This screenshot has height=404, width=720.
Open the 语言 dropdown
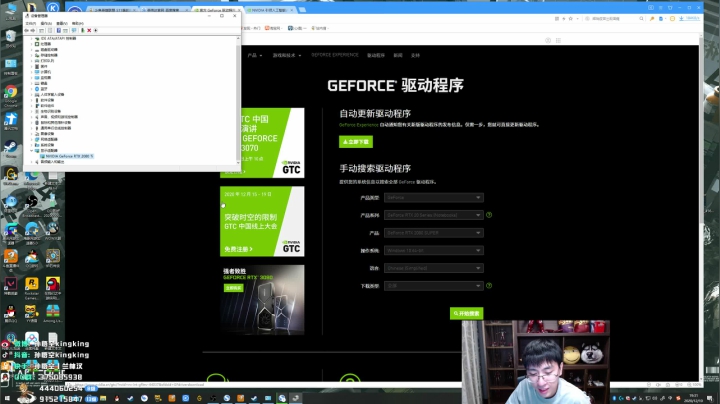point(433,268)
